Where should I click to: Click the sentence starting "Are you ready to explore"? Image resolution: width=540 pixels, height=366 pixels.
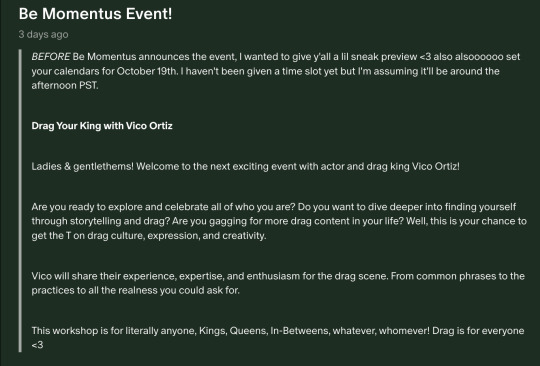pos(164,207)
